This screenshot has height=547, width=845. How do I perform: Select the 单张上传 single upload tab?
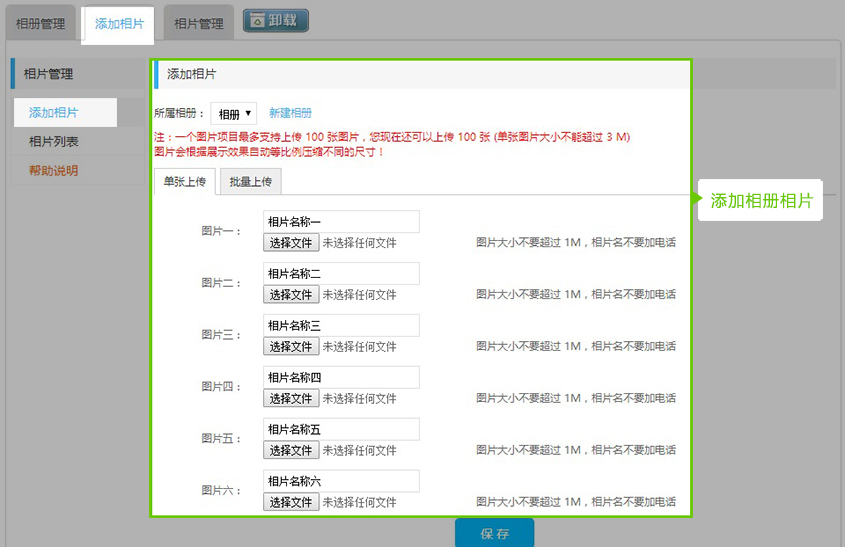[x=185, y=182]
